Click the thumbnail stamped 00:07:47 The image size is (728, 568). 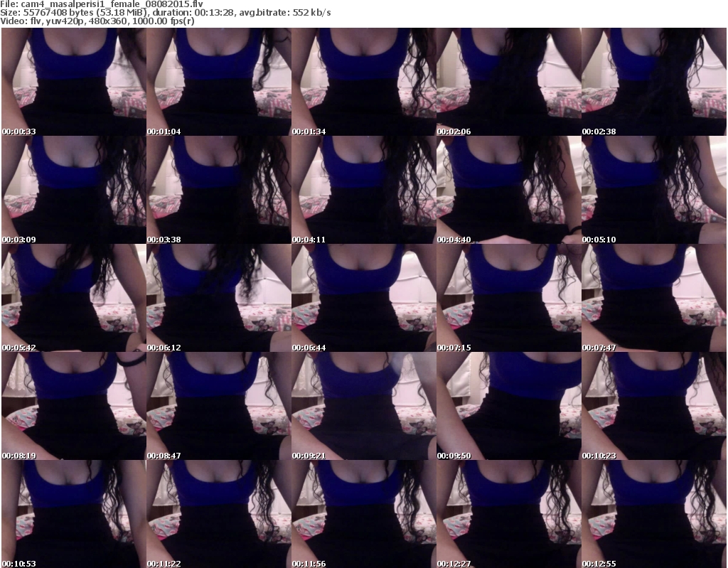click(654, 298)
